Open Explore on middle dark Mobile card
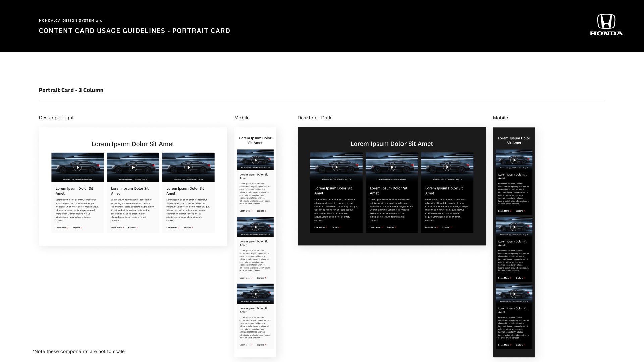 (x=520, y=278)
